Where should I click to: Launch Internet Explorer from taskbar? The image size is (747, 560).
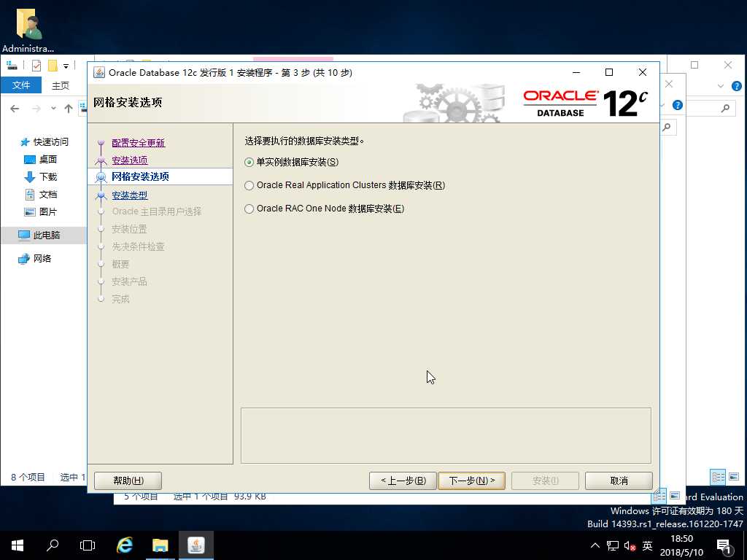tap(125, 545)
